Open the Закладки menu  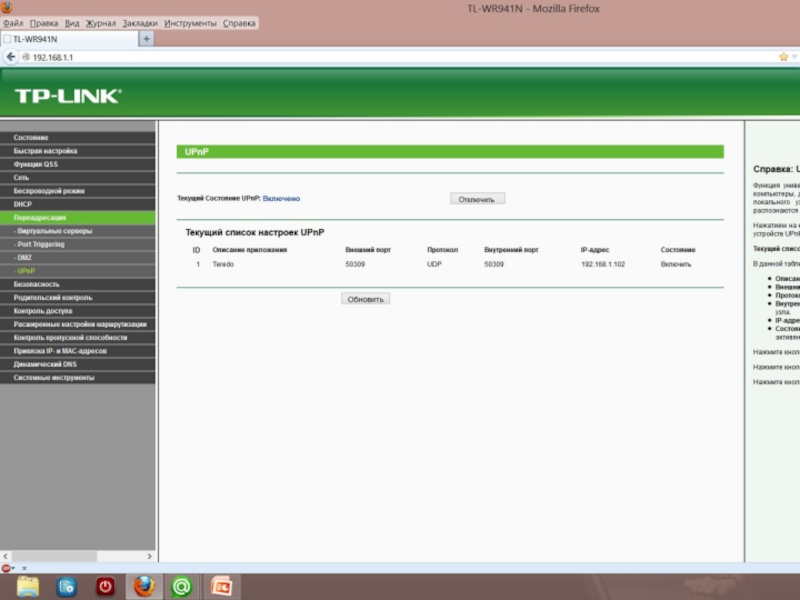(139, 23)
